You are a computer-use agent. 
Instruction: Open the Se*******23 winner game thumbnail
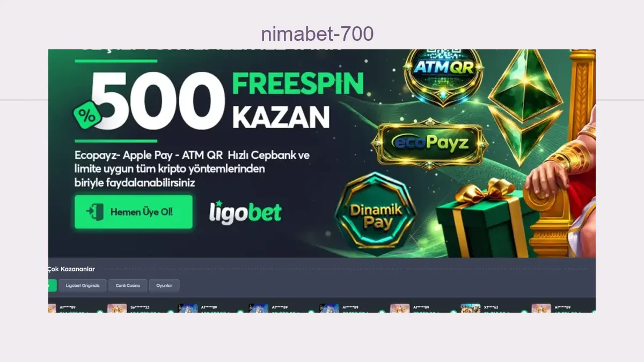(117, 308)
